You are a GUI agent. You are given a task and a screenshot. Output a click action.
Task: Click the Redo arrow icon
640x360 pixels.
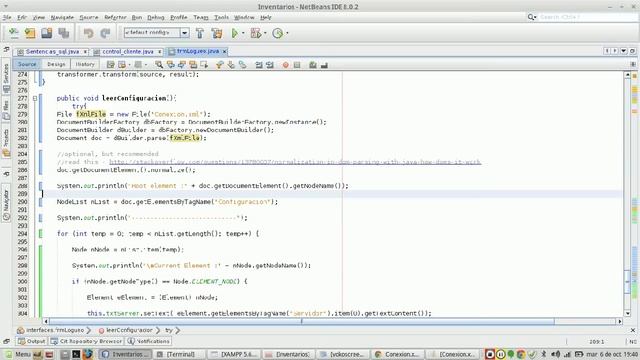pyautogui.click(x=105, y=33)
